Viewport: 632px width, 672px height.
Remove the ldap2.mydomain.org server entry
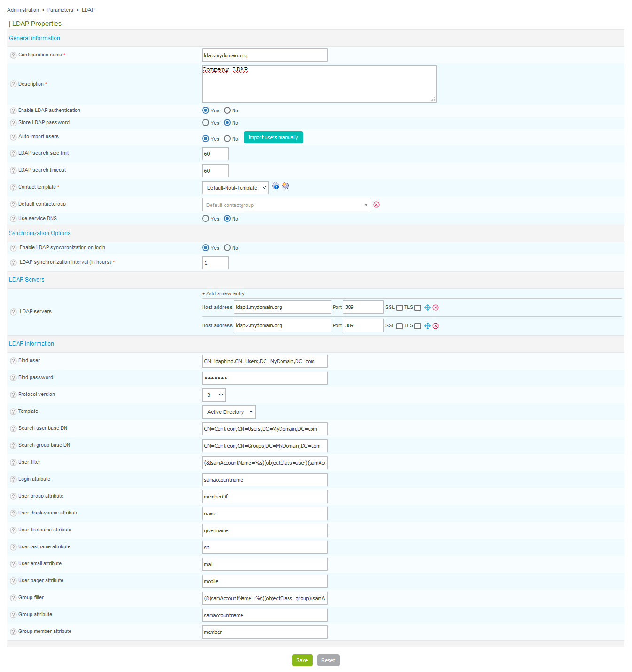click(x=436, y=326)
